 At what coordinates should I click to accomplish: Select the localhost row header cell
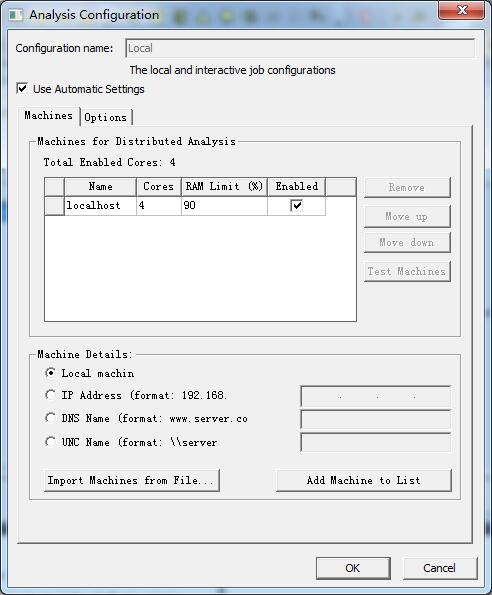[x=54, y=206]
